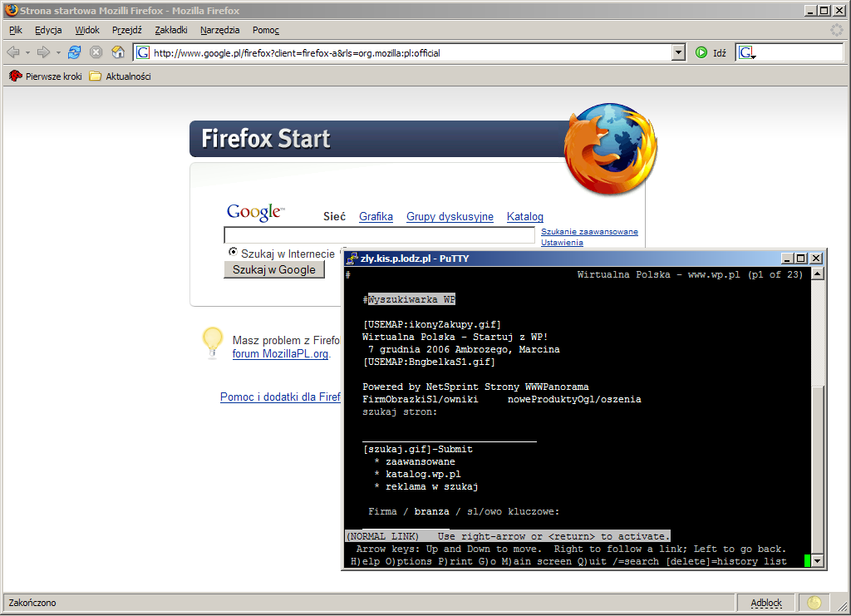Open the Pomoc menu
This screenshot has height=616, width=851.
pos(266,30)
